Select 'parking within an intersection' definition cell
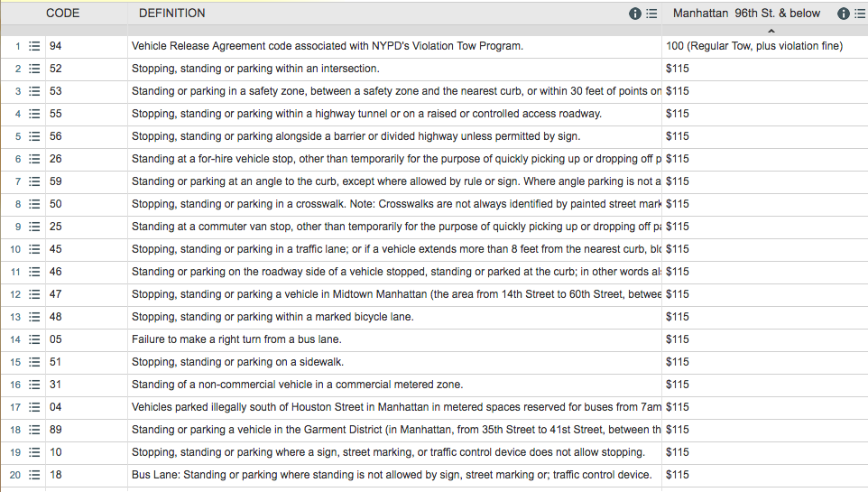The width and height of the screenshot is (868, 492). (x=394, y=69)
